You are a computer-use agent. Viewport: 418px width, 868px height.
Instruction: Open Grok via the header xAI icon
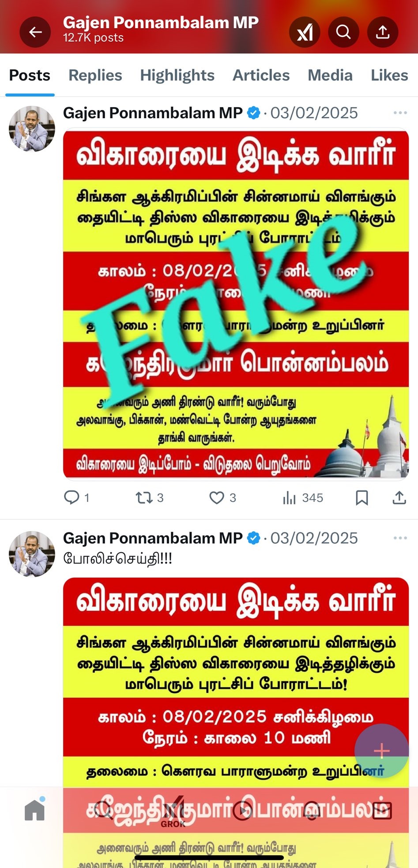coord(305,32)
